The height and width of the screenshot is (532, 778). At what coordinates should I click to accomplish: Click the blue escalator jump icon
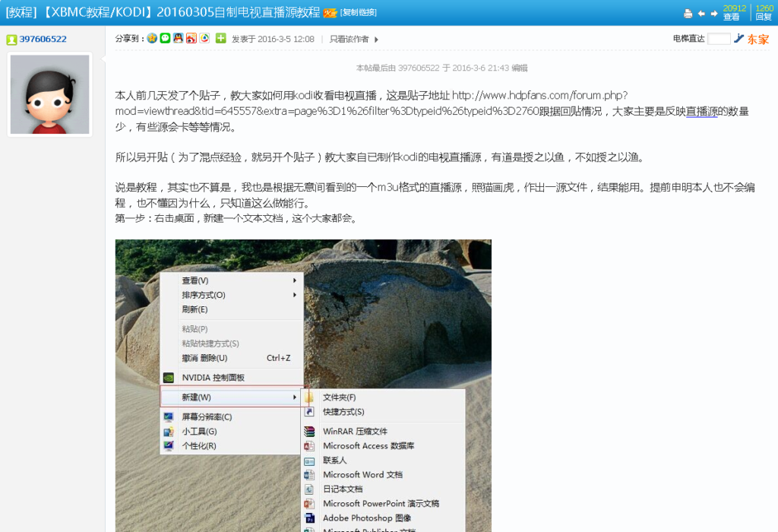[738, 39]
